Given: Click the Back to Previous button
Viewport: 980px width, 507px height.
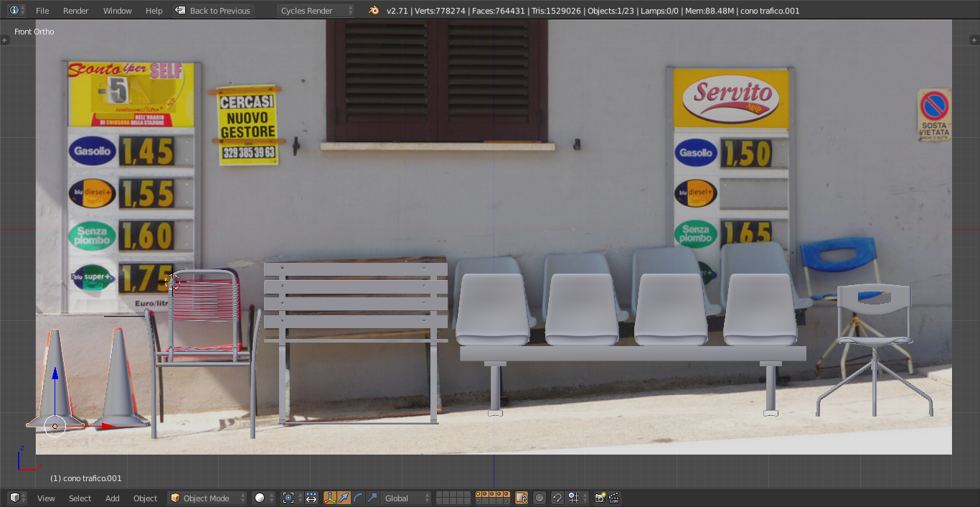Looking at the screenshot, I should (x=213, y=11).
